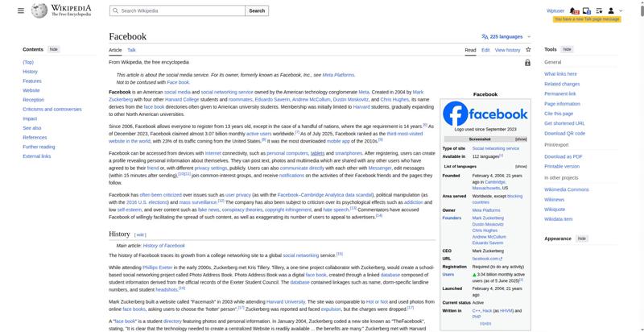This screenshot has height=332, width=644.
Task: Add page to watchlist with star icon
Action: pos(528,50)
